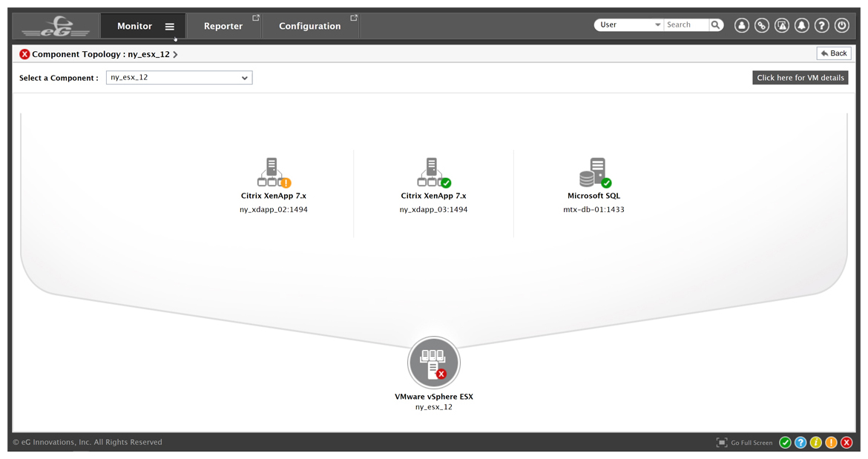868x459 pixels.
Task: Select the Citrix XenApp ny_xdapp_02 component icon
Action: (274, 173)
